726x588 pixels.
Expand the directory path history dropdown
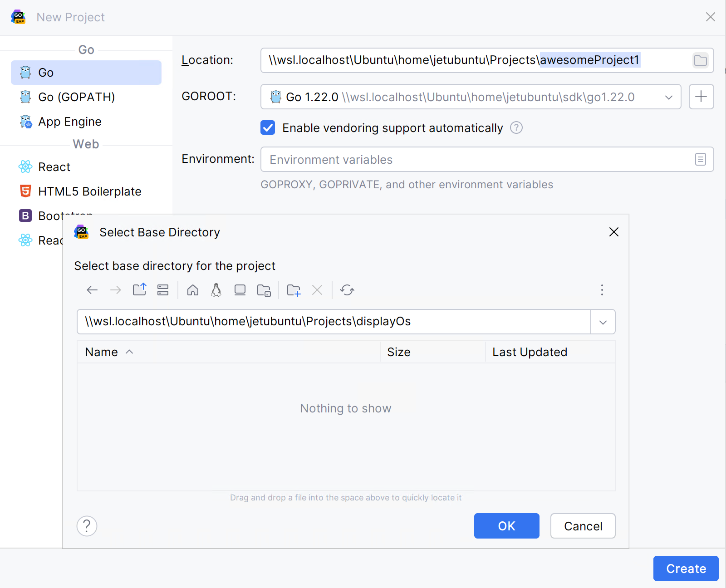(603, 322)
